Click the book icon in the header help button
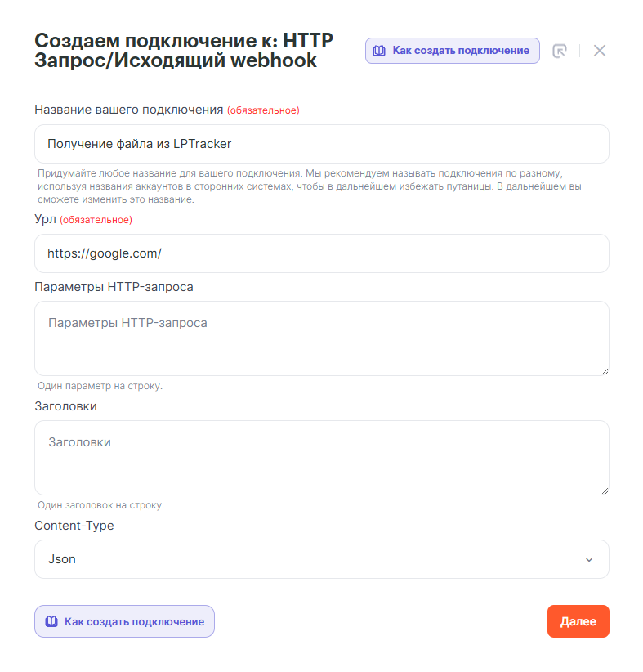Viewport: 643px width, 672px height. (x=379, y=51)
